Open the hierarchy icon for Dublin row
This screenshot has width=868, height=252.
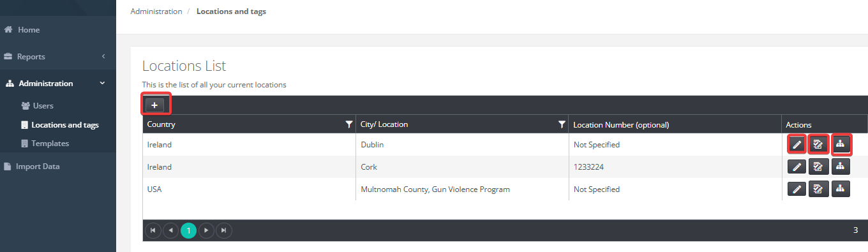[841, 145]
